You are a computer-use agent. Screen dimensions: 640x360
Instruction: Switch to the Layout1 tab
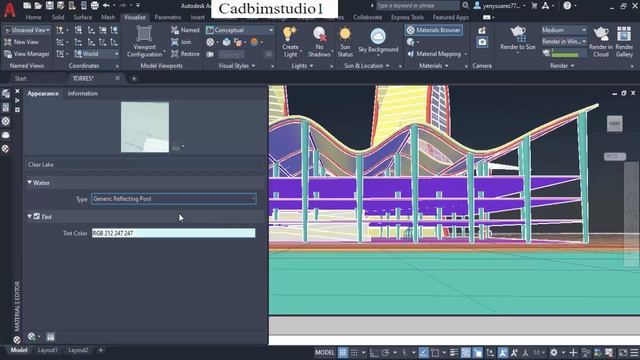47,350
